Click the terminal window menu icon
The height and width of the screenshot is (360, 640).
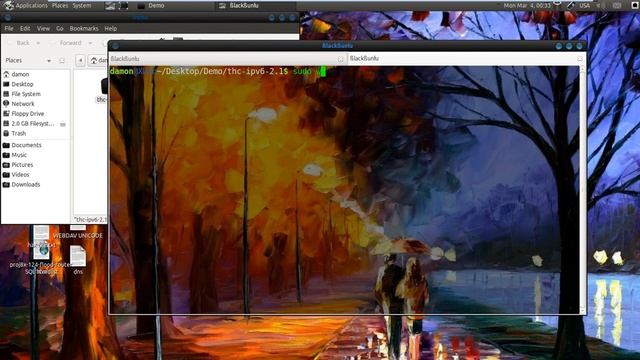115,46
